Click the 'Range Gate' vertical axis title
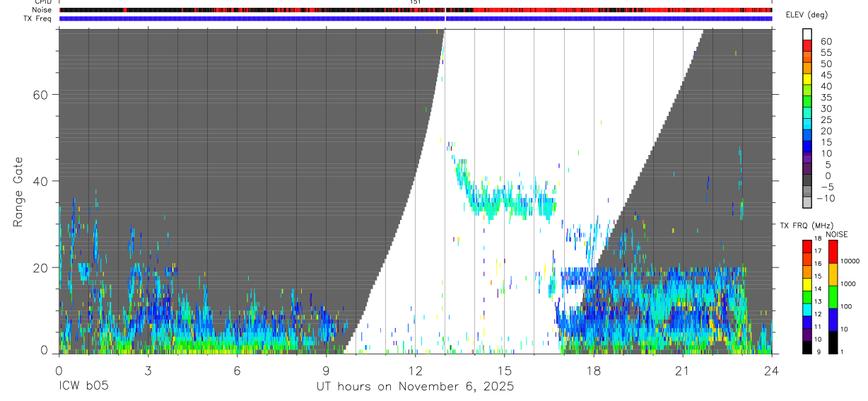Viewport: 868px width, 401px height. tap(18, 192)
